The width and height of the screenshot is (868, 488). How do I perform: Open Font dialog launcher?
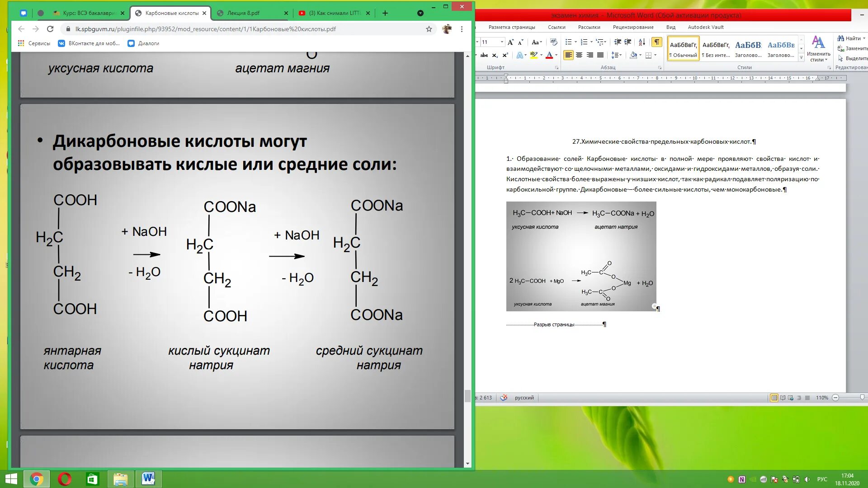(x=557, y=68)
